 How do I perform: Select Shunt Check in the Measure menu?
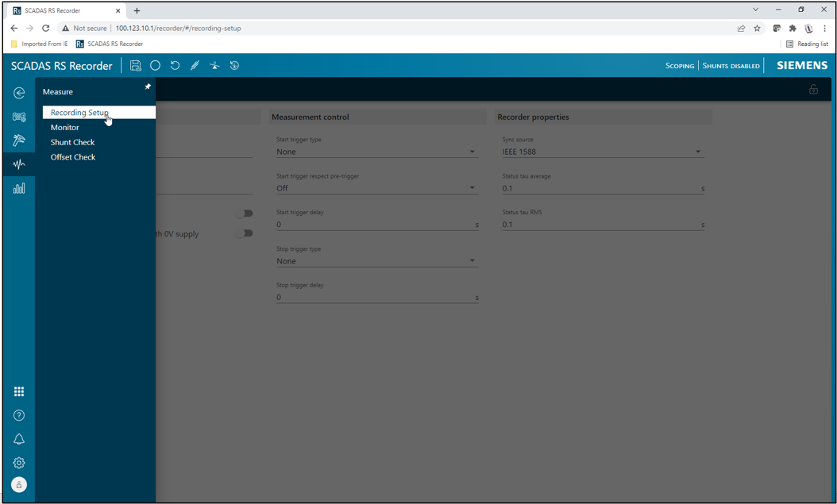pyautogui.click(x=73, y=143)
